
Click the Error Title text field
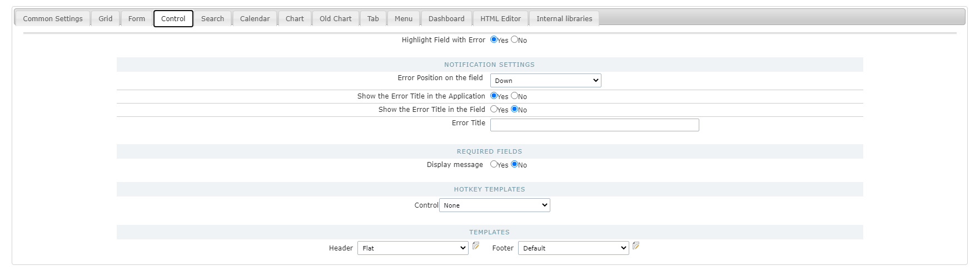594,125
